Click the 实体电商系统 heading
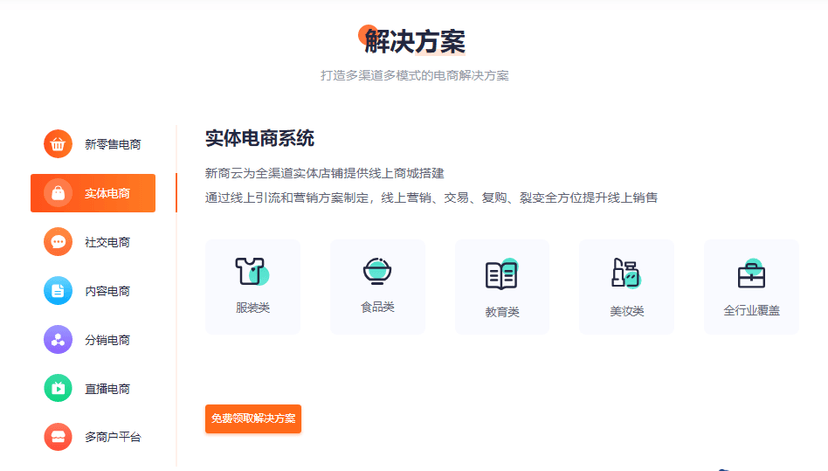The width and height of the screenshot is (828, 471). [259, 138]
